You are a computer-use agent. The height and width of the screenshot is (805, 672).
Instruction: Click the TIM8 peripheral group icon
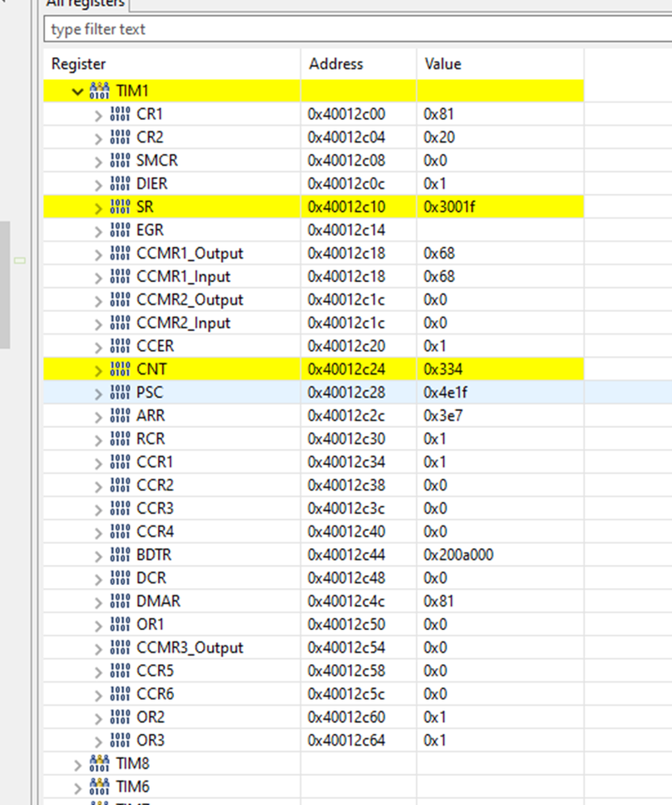[x=99, y=763]
